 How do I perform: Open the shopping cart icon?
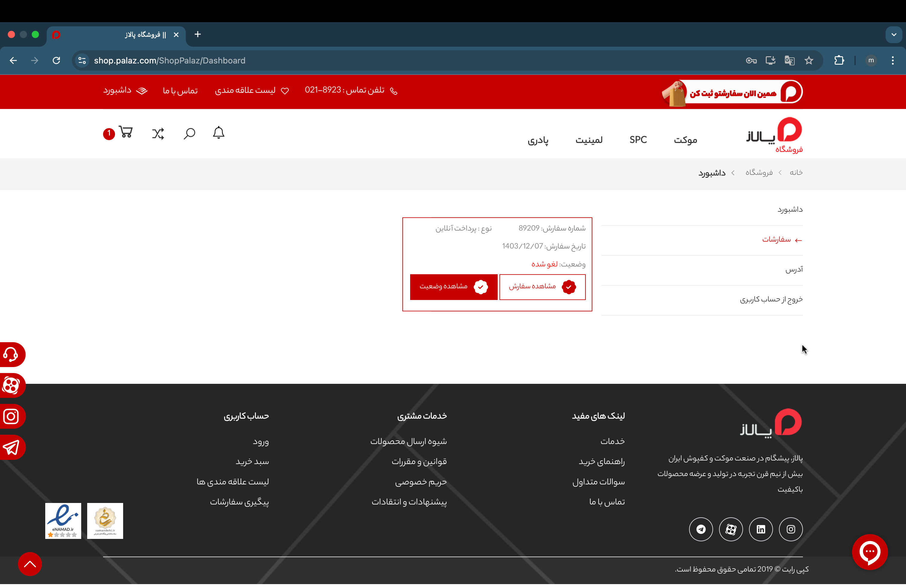click(126, 132)
